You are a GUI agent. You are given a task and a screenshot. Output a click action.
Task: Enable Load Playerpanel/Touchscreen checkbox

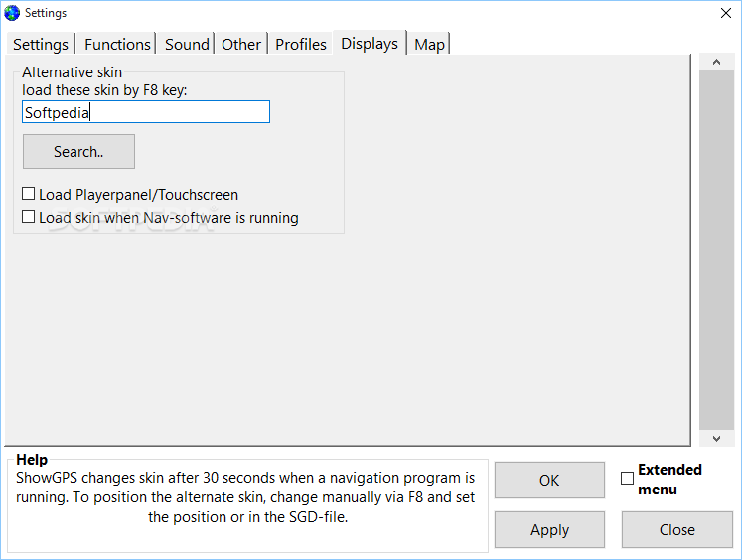(x=29, y=195)
